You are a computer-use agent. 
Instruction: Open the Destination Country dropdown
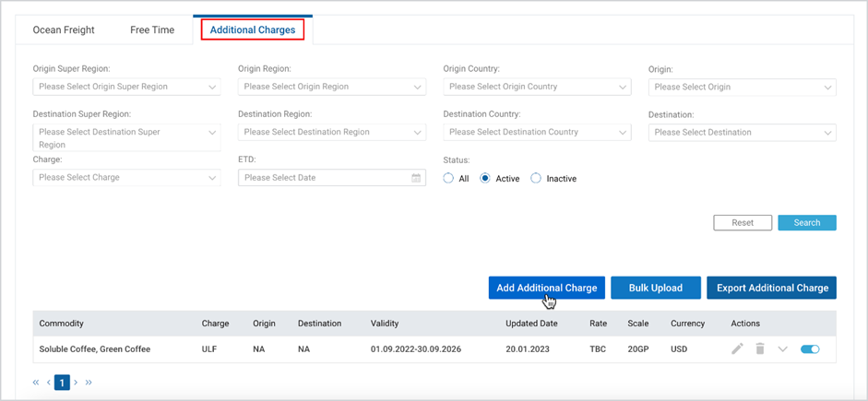[x=537, y=132]
